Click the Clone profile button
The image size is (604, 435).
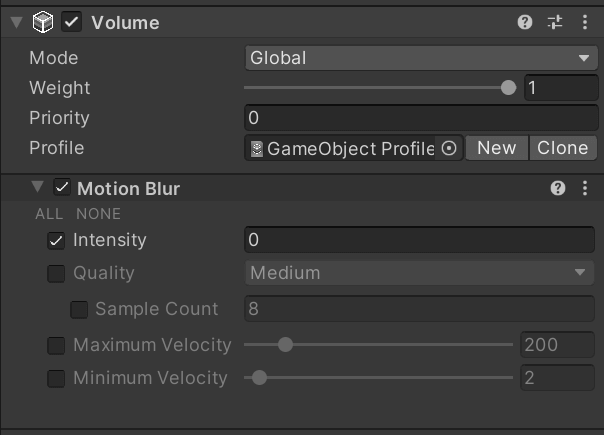click(563, 148)
